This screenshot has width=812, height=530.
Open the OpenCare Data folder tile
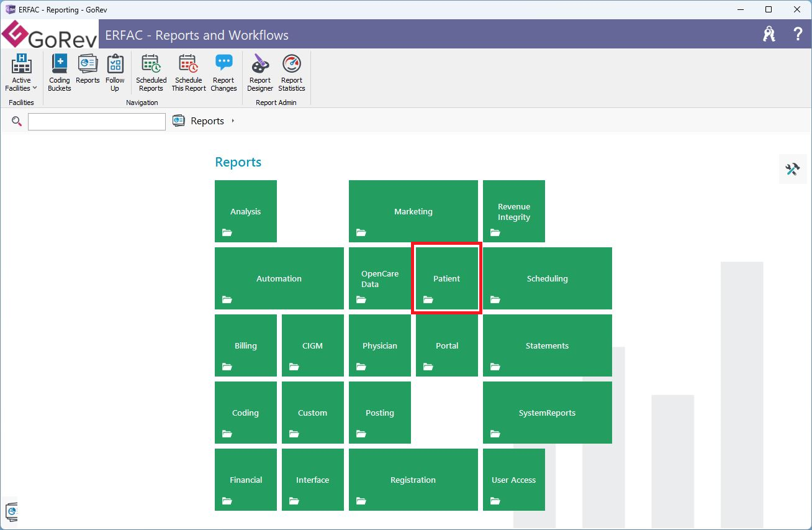pos(379,278)
